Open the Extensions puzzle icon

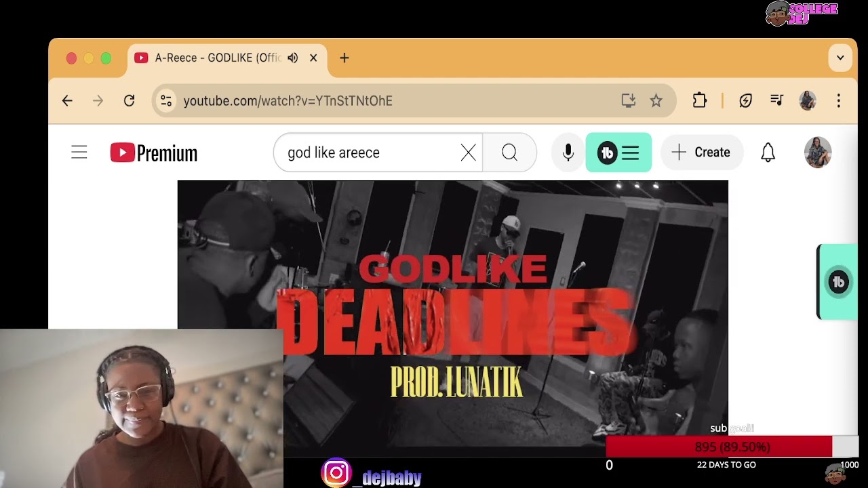point(700,101)
